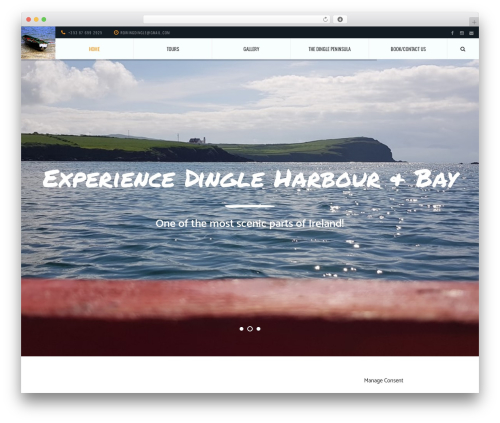Click the Gmail email address link

[x=145, y=33]
